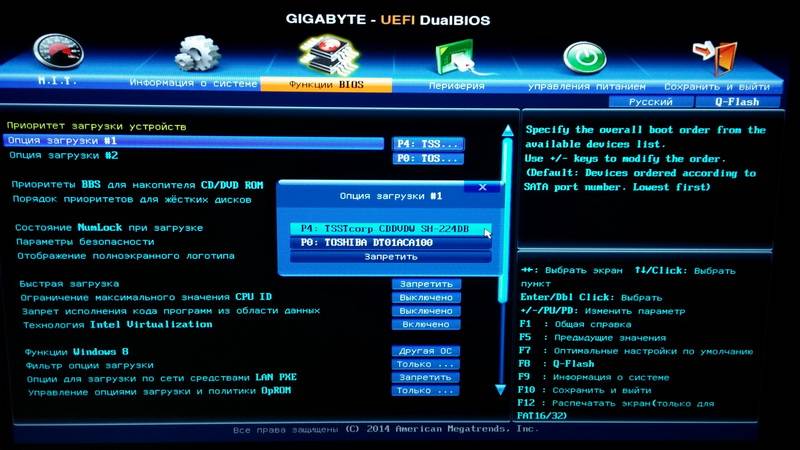Select the Функции BIOS tab
800x450 pixels.
pos(326,85)
